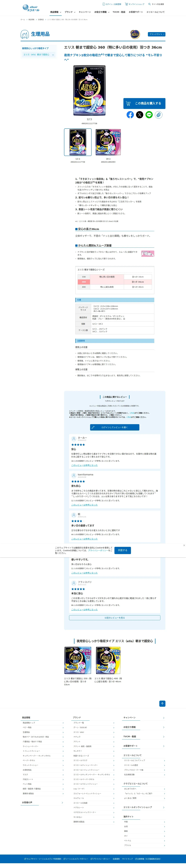
Task: Click 以前のレビューを見る button
Action: 115,618
